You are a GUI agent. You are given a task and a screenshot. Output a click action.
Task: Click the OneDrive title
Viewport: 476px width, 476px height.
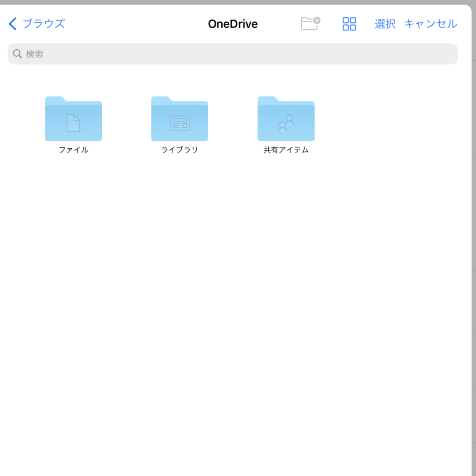click(x=233, y=24)
